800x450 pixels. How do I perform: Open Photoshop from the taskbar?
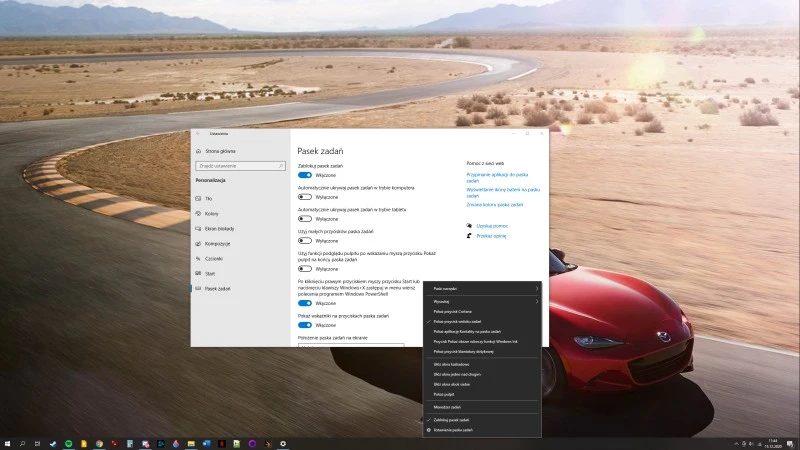pos(160,444)
